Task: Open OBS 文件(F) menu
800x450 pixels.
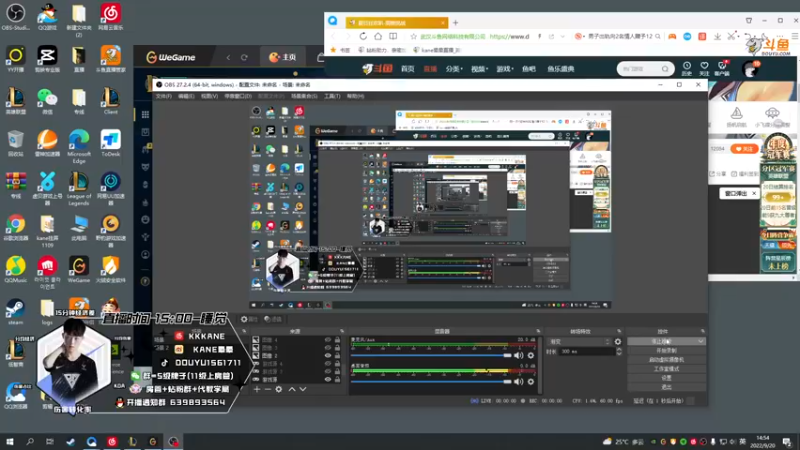Action: pyautogui.click(x=163, y=96)
